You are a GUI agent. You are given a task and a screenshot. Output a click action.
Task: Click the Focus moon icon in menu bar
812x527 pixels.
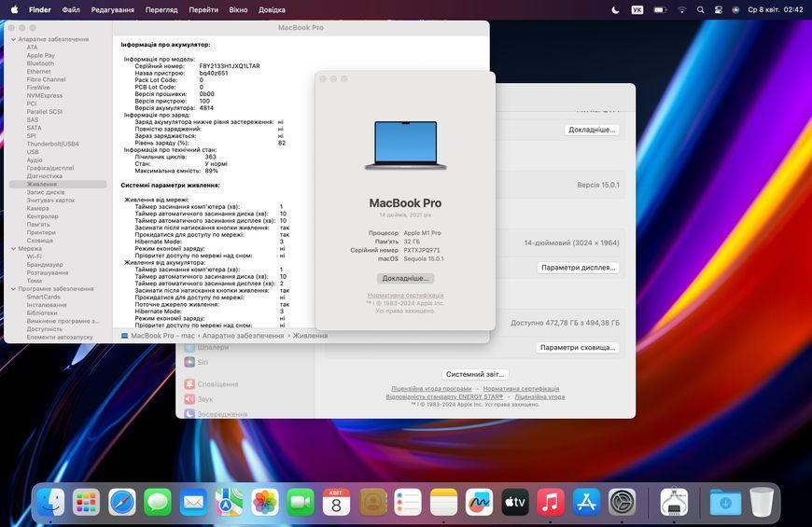click(615, 9)
